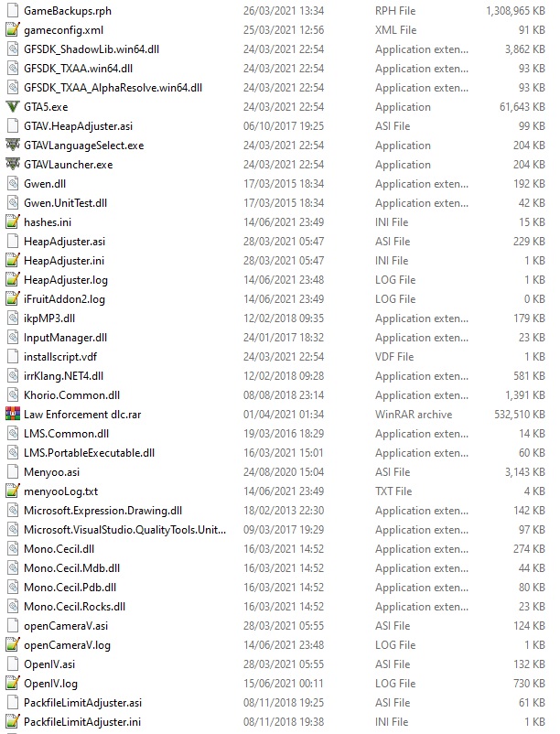Click the OpenIV.asi file icon
This screenshot has width=560, height=734.
tap(13, 664)
